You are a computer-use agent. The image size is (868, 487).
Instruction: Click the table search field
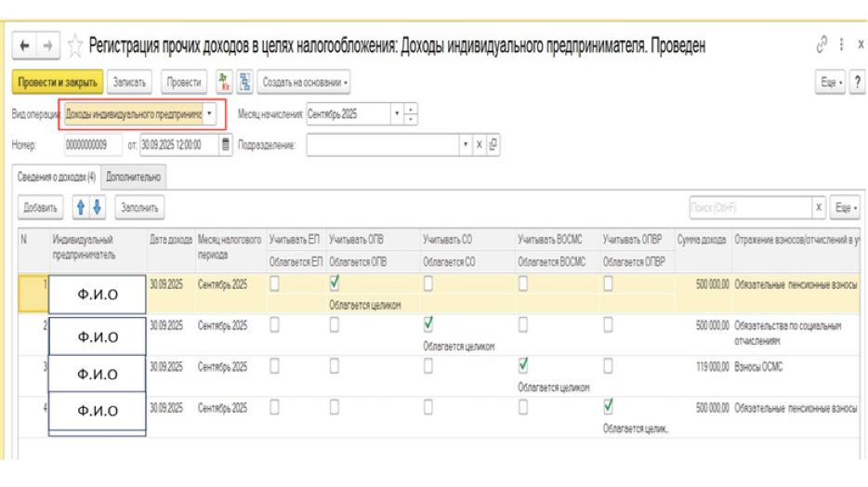[749, 207]
